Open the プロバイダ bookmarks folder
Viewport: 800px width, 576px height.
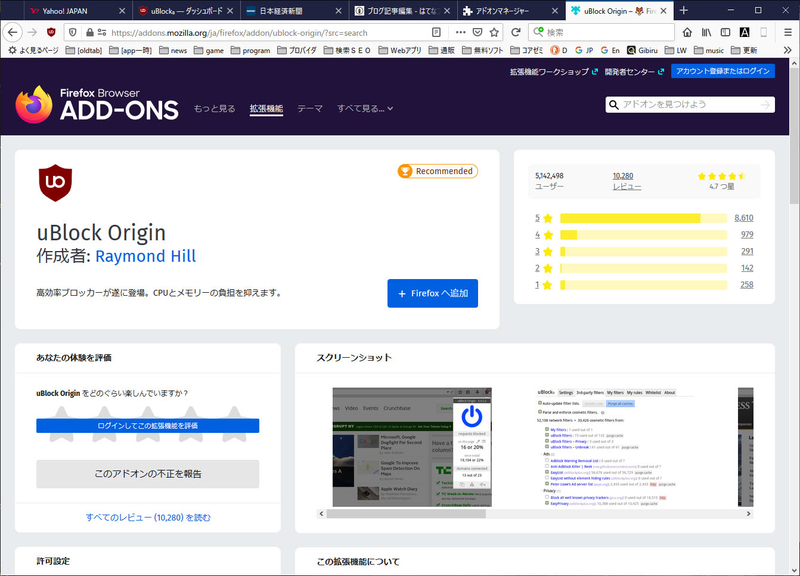pyautogui.click(x=297, y=50)
